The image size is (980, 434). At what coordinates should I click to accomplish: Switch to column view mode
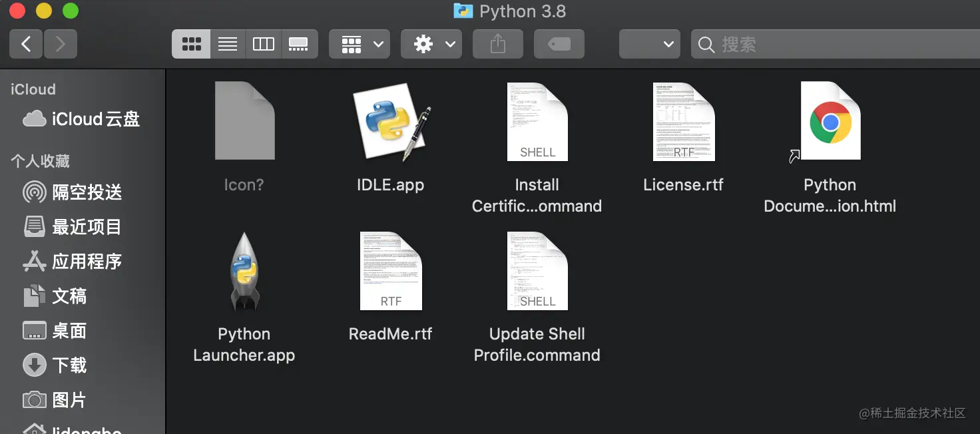[264, 44]
